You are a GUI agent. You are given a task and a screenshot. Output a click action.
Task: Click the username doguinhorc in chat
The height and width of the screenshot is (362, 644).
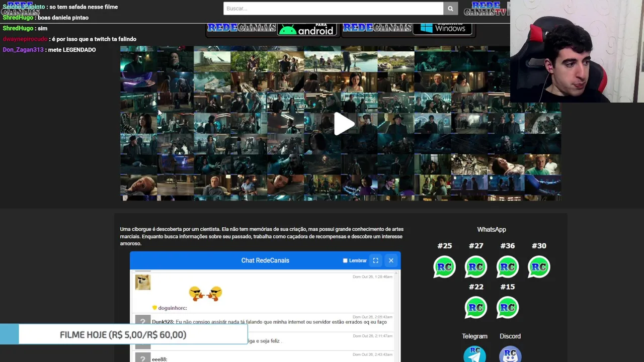click(173, 308)
